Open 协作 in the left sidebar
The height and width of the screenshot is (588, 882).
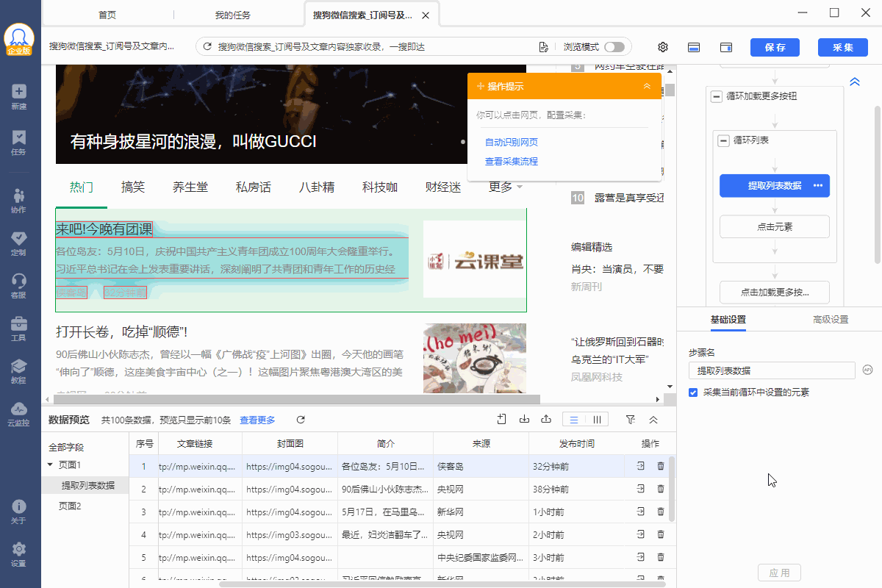point(19,201)
